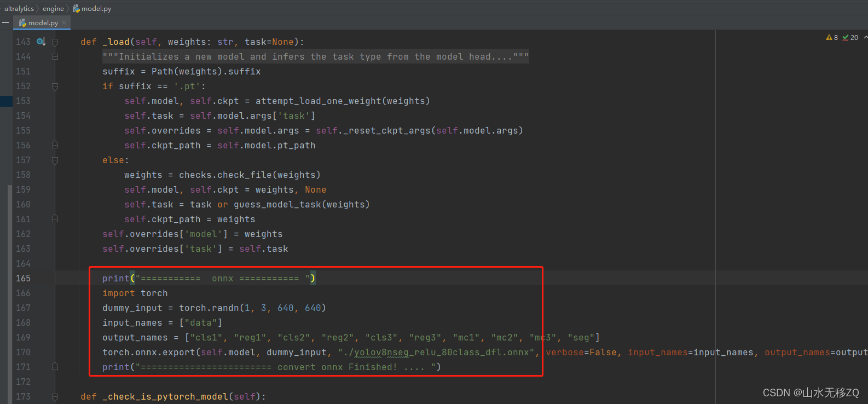This screenshot has width=868, height=404.
Task: Click the green checkmark typo inspection icon
Action: tap(846, 38)
